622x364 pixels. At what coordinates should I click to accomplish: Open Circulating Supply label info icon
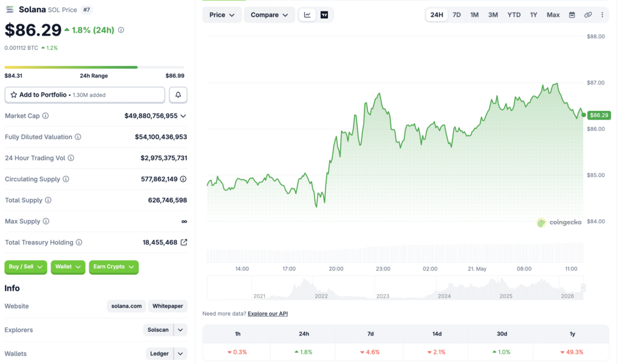66,179
